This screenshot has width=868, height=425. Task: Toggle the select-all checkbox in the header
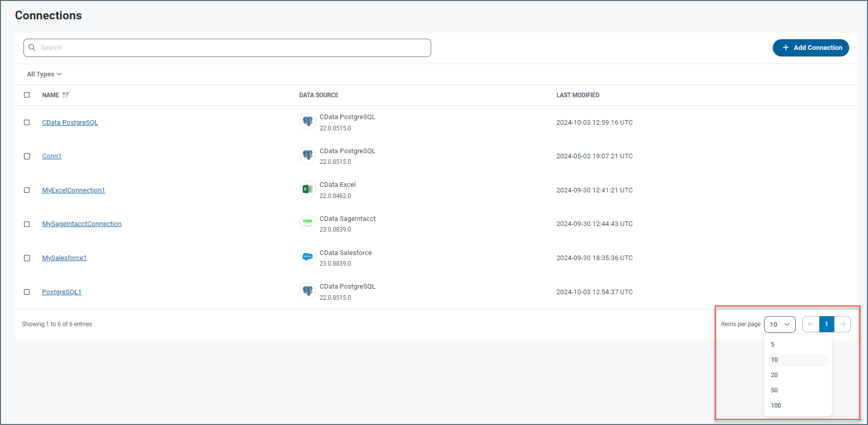click(x=27, y=95)
